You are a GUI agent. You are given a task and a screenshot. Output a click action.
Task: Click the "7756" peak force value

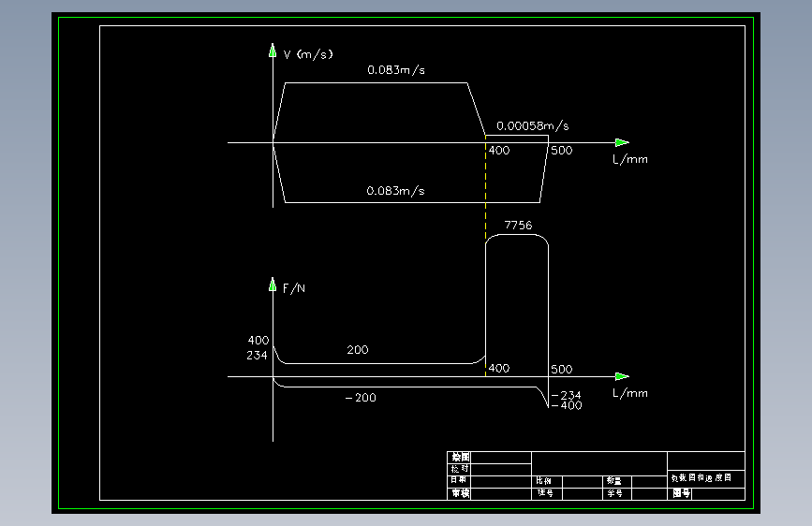click(518, 226)
